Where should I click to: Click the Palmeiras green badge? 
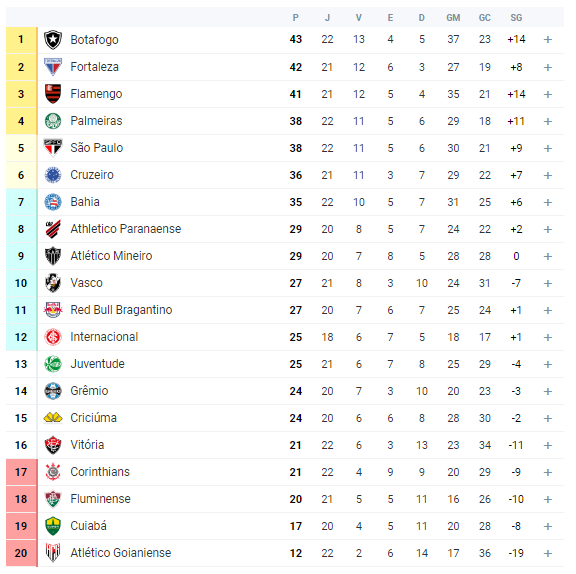[53, 121]
